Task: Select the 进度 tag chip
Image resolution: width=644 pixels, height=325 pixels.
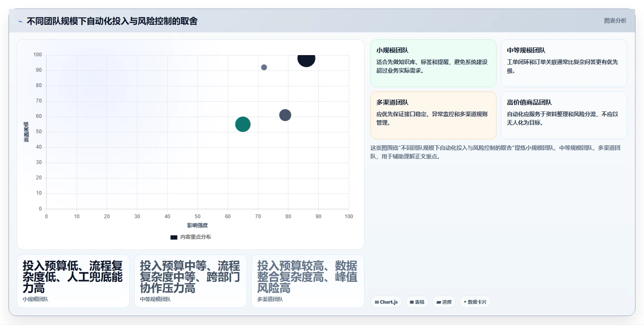Action: pos(444,302)
